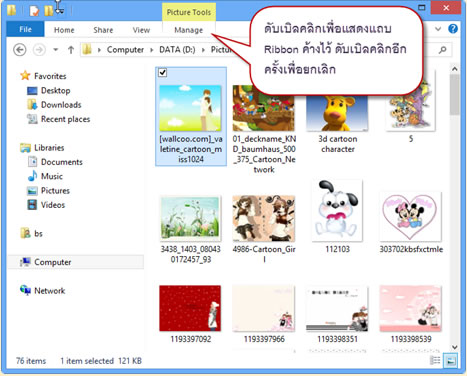Click the Computer breadcrumb in address bar
This screenshot has width=467, height=376.
pos(125,50)
